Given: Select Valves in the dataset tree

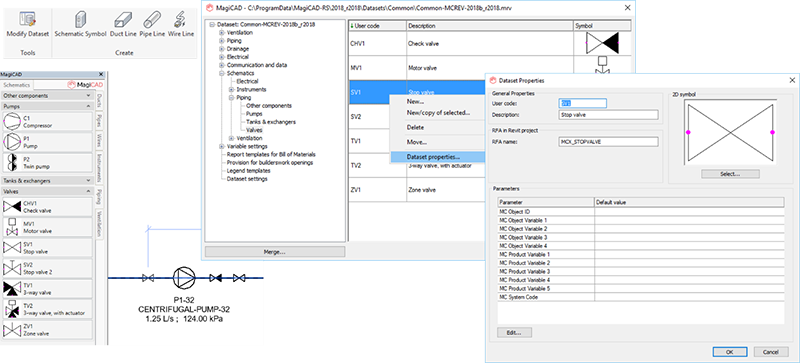Looking at the screenshot, I should click(255, 130).
